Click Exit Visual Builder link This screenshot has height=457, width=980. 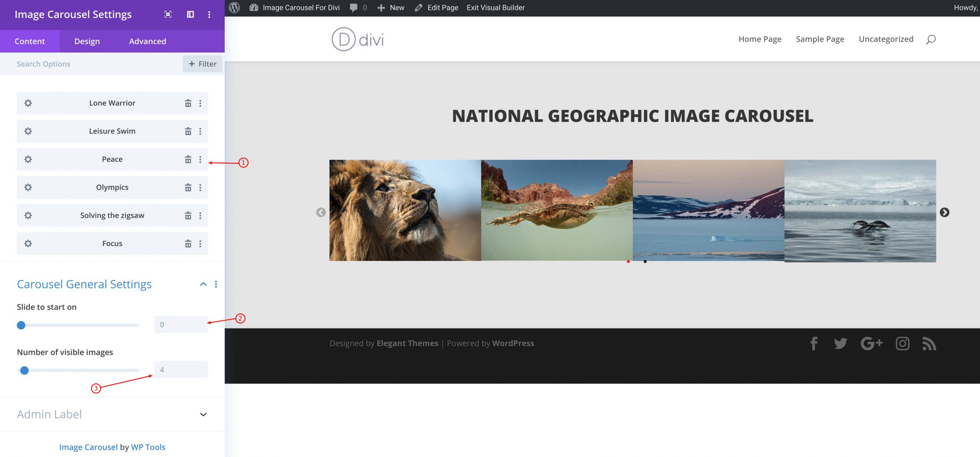(495, 8)
